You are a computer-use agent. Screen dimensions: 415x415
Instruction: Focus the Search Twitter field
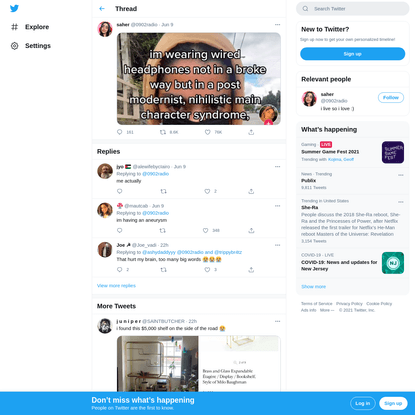[353, 9]
